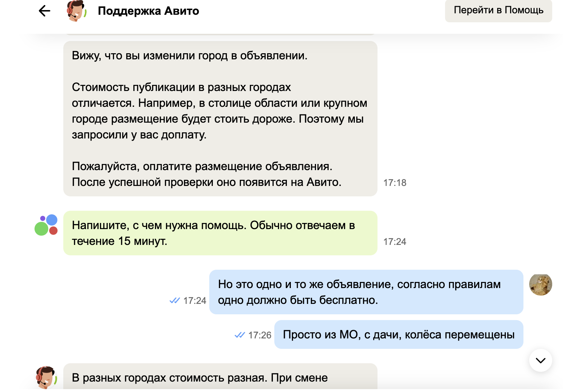Select text 'Пожалуйста, оплатите размещение объявления.'
This screenshot has height=392, width=563.
point(202,167)
